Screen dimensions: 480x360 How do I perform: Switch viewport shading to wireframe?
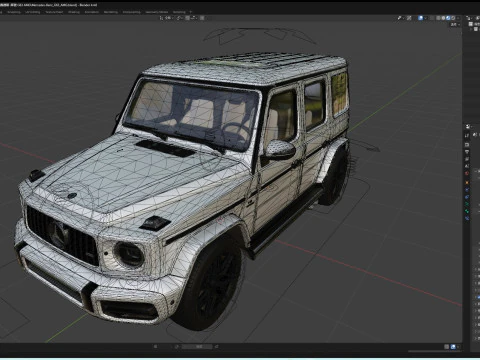[x=438, y=18]
